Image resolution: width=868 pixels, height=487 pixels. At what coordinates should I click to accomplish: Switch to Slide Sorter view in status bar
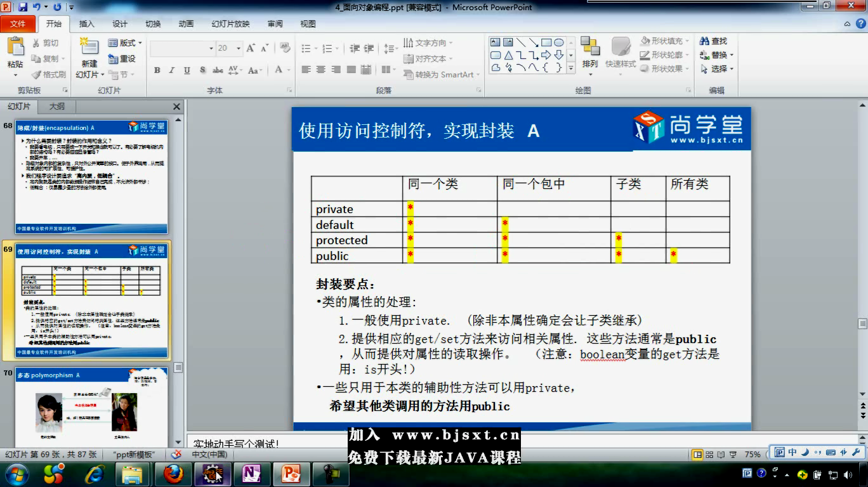click(710, 455)
